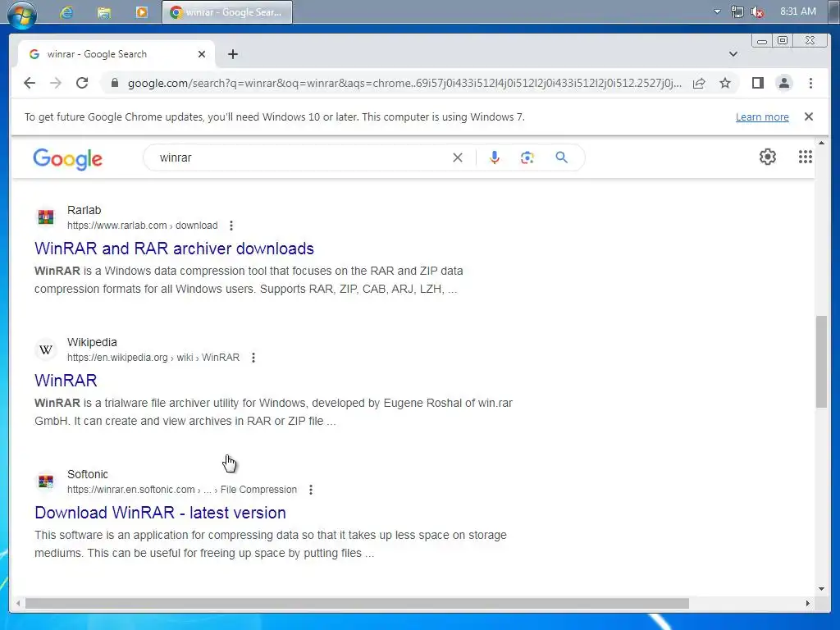Viewport: 840px width, 630px height.
Task: Show hidden tray icons arrow
Action: point(717,11)
